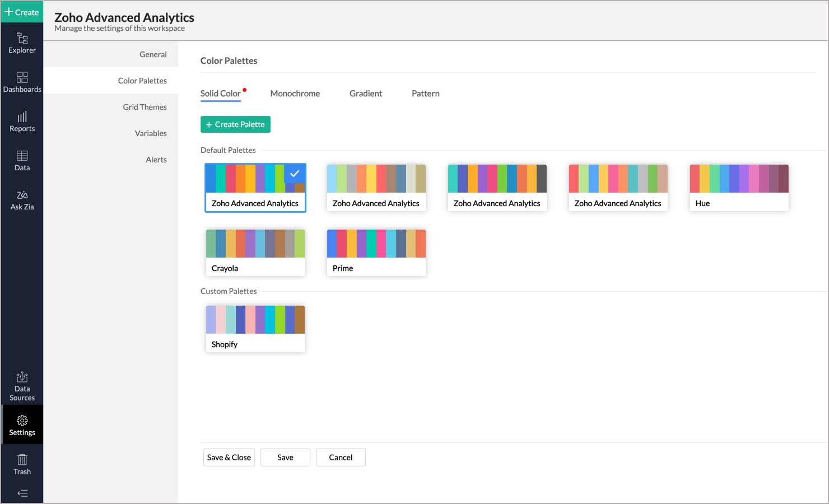Open the Trash section
829x504 pixels.
click(22, 464)
